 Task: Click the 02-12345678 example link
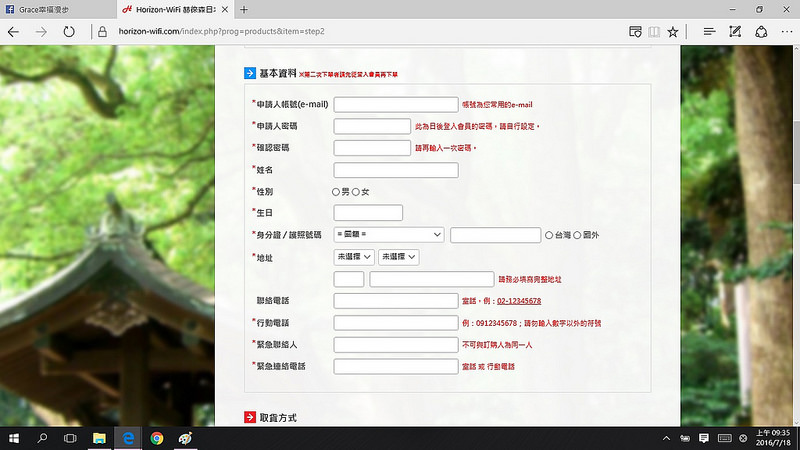coord(519,301)
